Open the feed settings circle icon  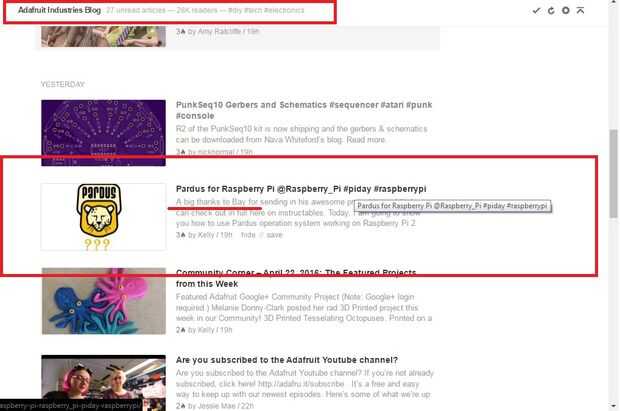pos(566,11)
